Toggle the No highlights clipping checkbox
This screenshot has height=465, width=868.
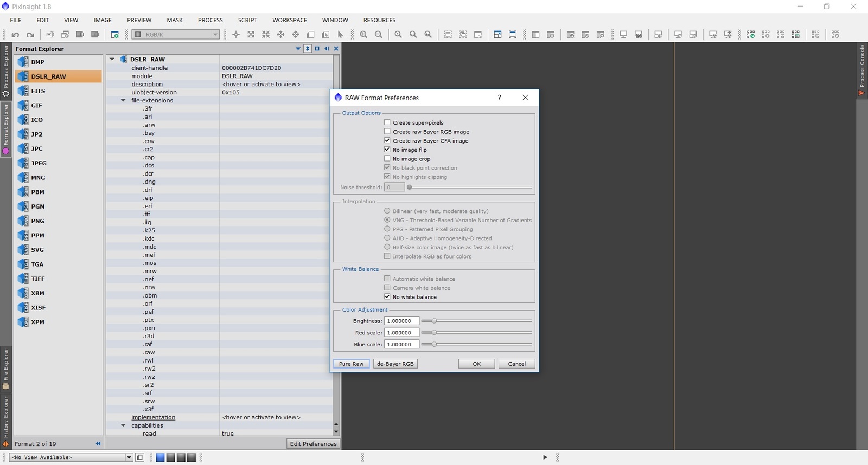tap(387, 177)
